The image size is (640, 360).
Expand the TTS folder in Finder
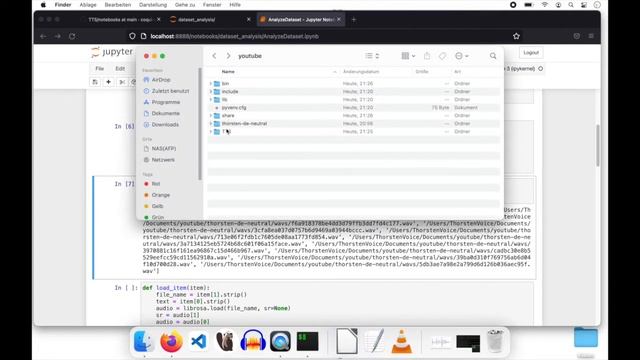click(x=211, y=131)
